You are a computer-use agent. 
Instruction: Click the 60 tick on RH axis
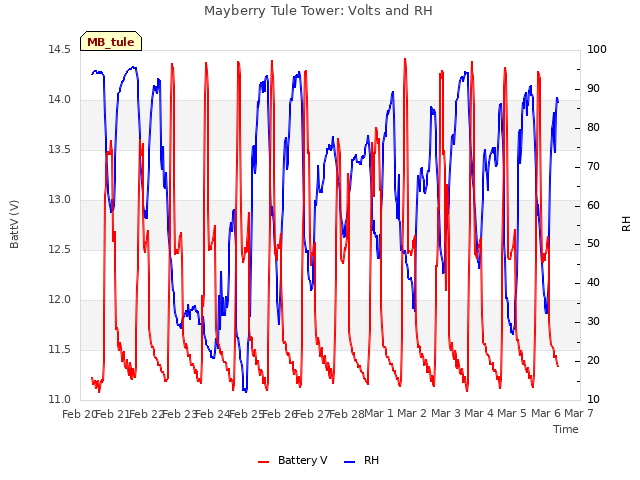[593, 205]
